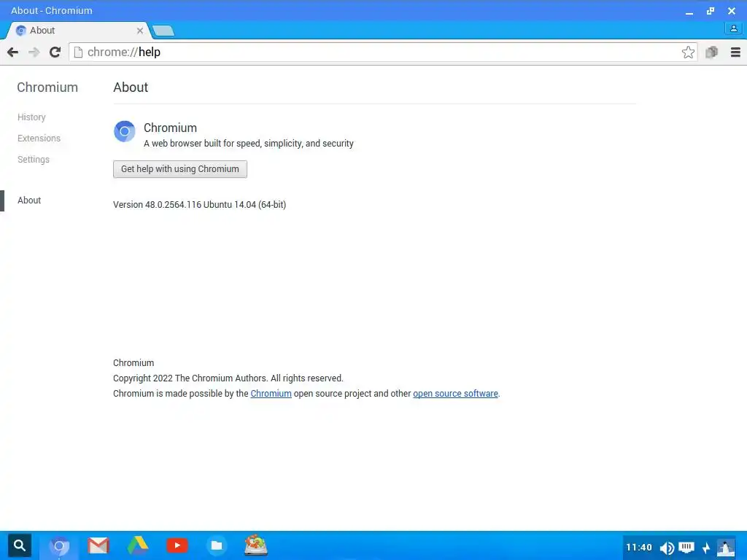Close the About tab
747x560 pixels.
click(140, 31)
